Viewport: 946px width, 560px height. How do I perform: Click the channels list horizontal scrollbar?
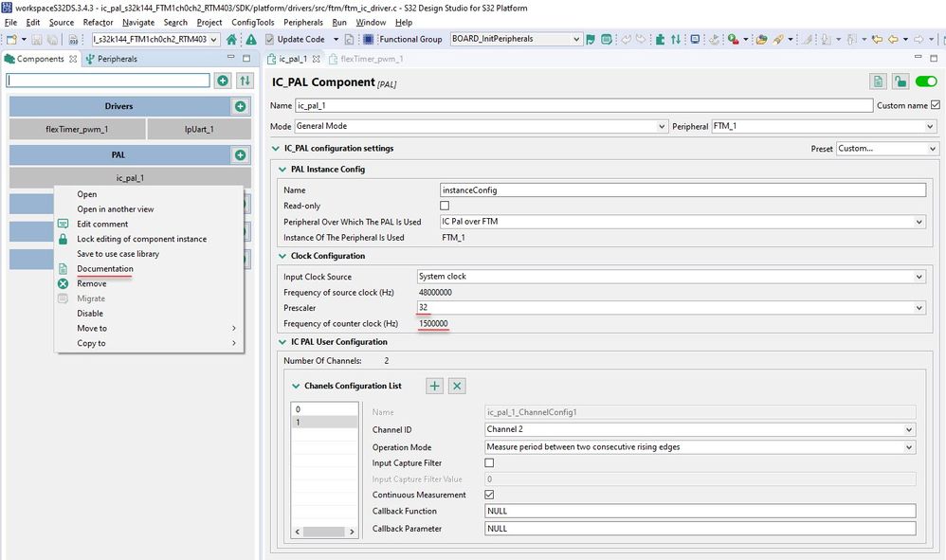324,532
